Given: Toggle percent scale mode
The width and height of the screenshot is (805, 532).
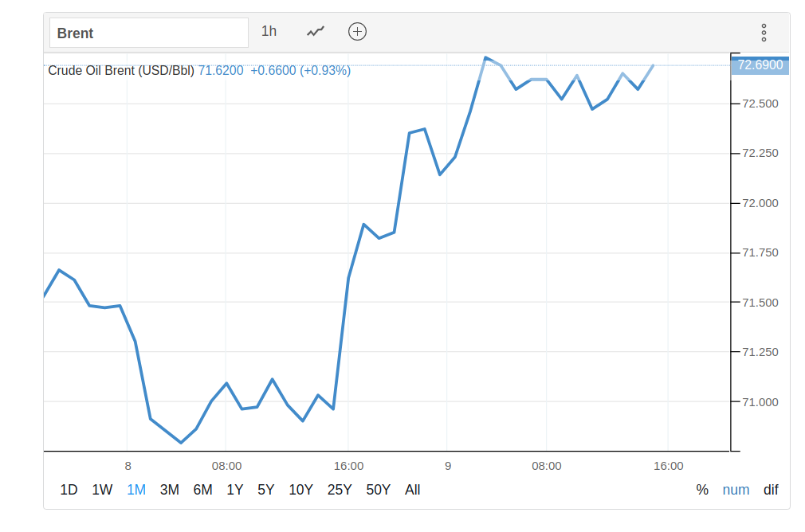Looking at the screenshot, I should 702,490.
